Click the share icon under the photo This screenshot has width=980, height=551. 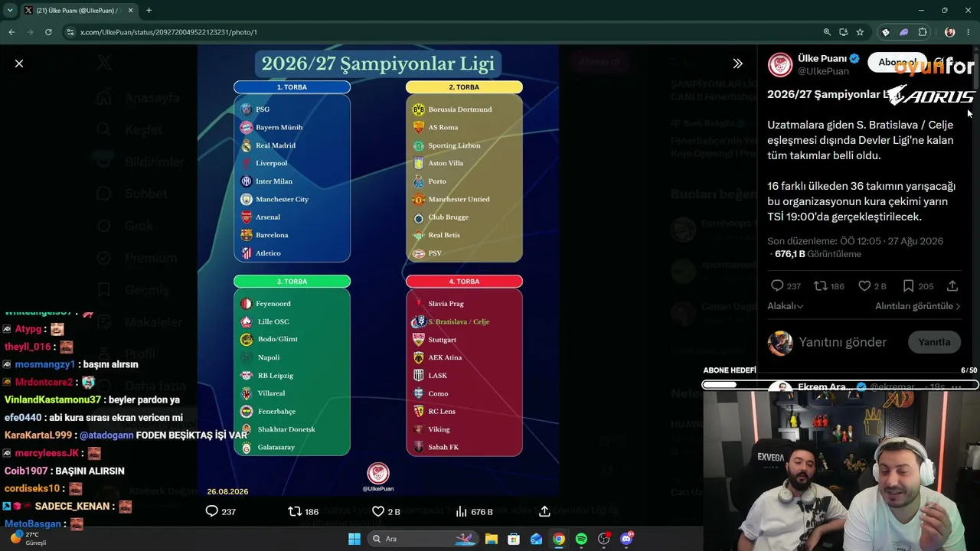[544, 511]
